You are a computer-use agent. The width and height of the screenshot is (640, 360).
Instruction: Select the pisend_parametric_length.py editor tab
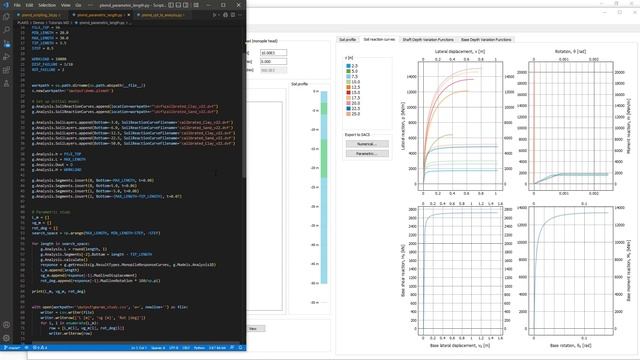(x=101, y=15)
